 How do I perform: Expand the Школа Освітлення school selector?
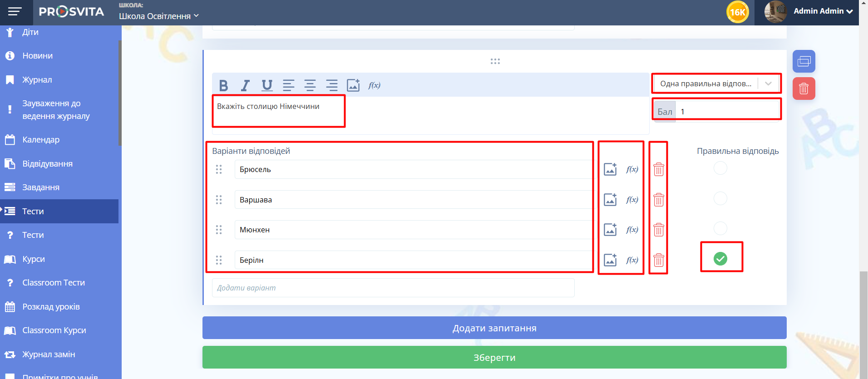[159, 16]
